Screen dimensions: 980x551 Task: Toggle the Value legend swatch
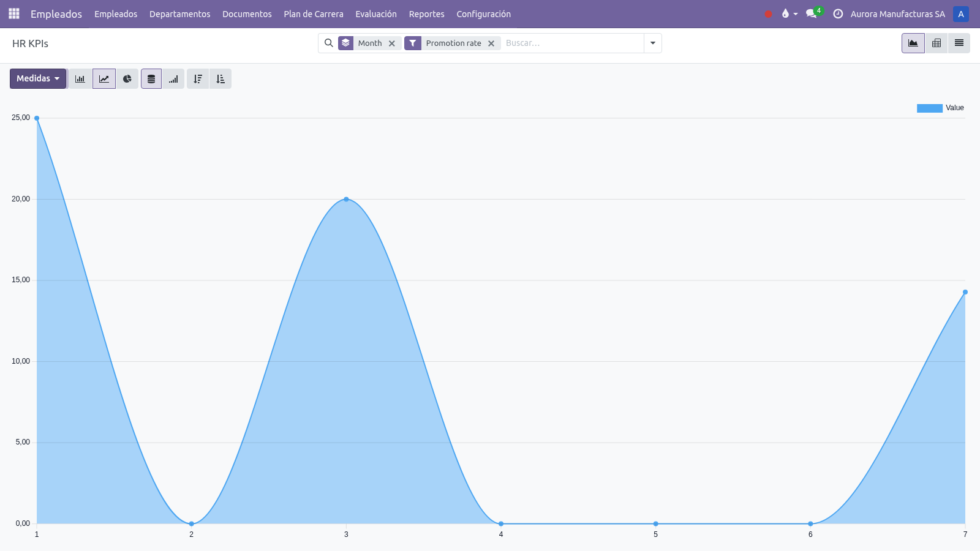pos(929,108)
